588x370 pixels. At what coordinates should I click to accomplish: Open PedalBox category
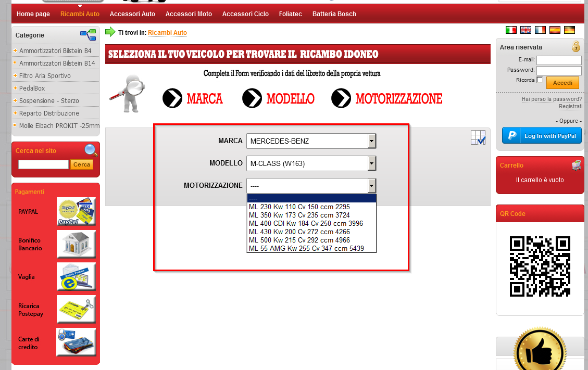32,88
